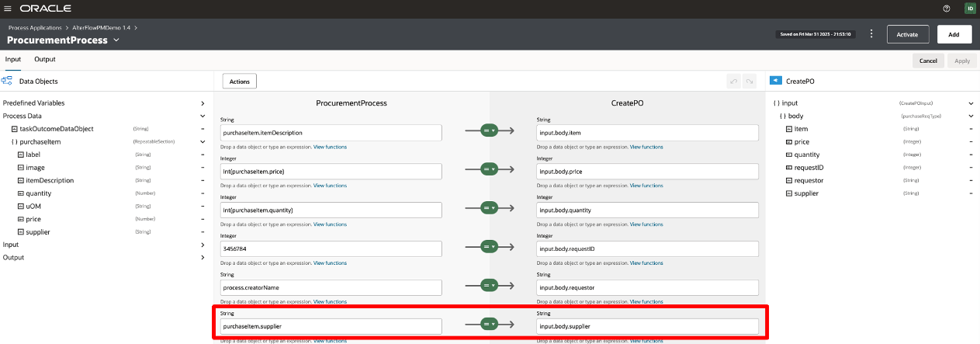Open the hamburger navigation menu

(8, 9)
